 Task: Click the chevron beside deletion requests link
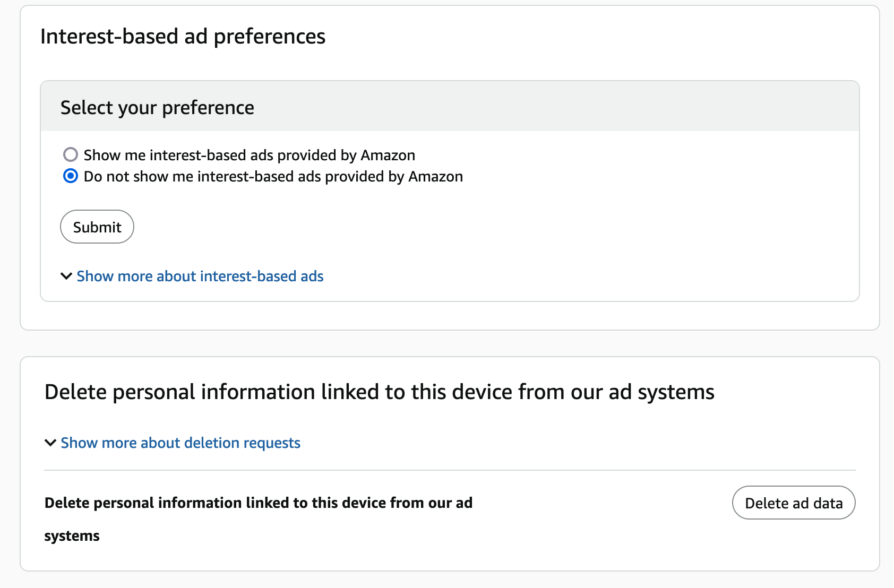50,443
